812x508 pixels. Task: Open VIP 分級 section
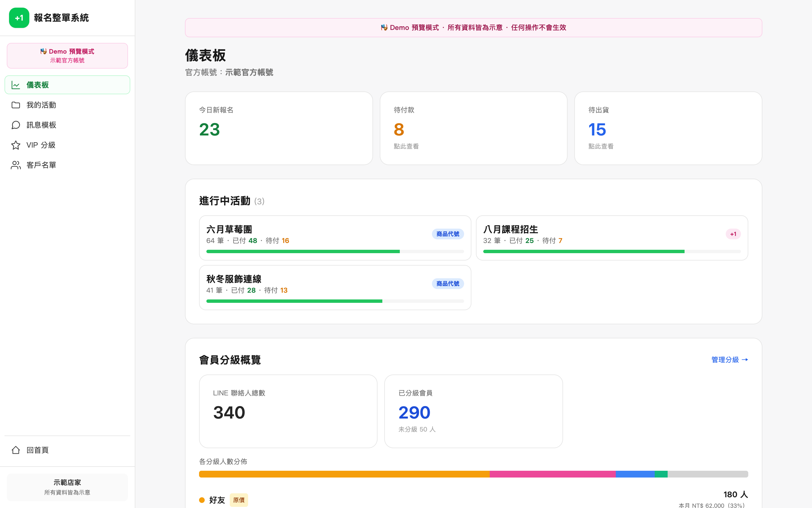point(67,145)
